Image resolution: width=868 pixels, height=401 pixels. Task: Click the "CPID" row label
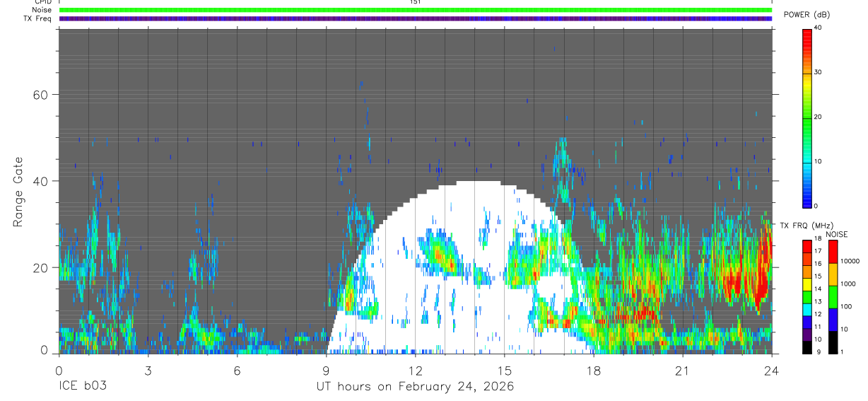tap(42, 2)
